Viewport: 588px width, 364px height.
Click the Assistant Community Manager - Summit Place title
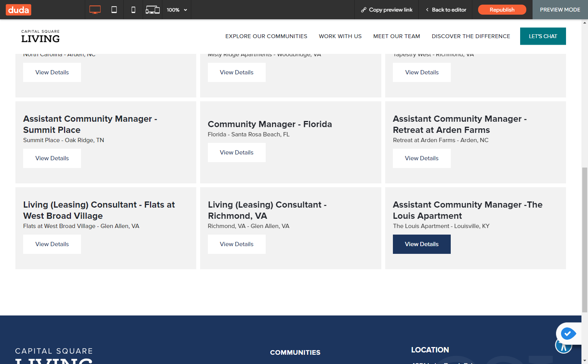point(90,124)
